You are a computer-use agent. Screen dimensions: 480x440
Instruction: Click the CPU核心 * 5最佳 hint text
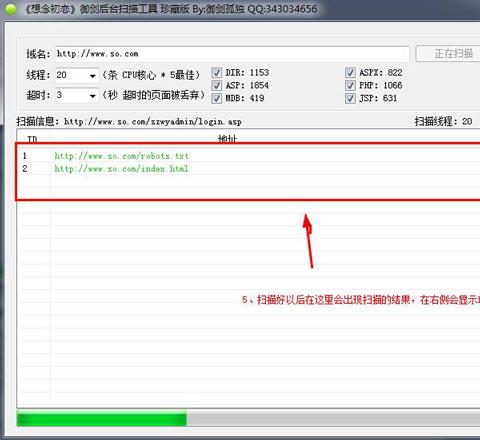coord(151,75)
